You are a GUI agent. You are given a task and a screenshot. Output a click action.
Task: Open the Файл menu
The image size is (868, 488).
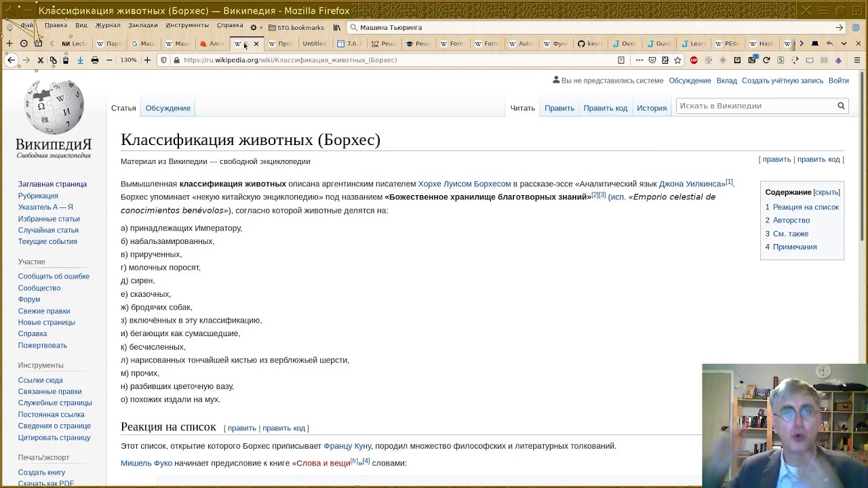tap(27, 25)
